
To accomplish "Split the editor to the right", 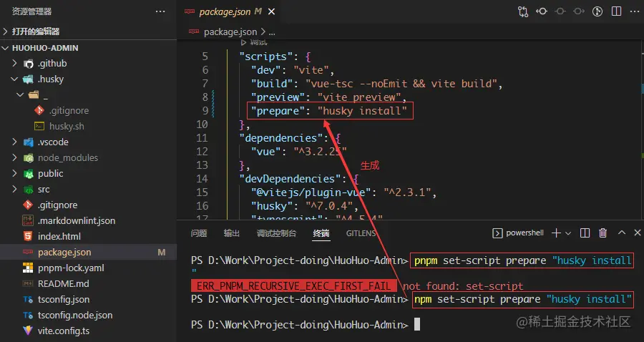I will (x=617, y=11).
